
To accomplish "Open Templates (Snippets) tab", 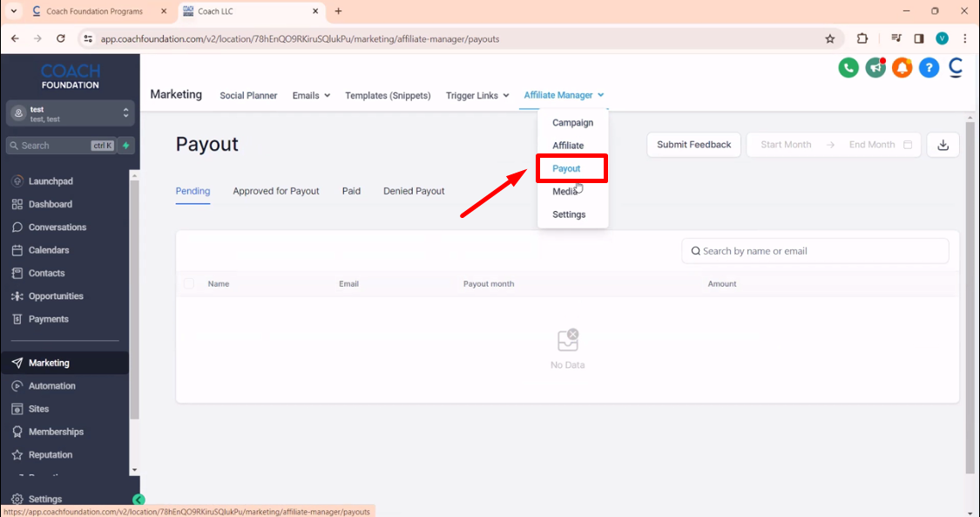I will (389, 96).
